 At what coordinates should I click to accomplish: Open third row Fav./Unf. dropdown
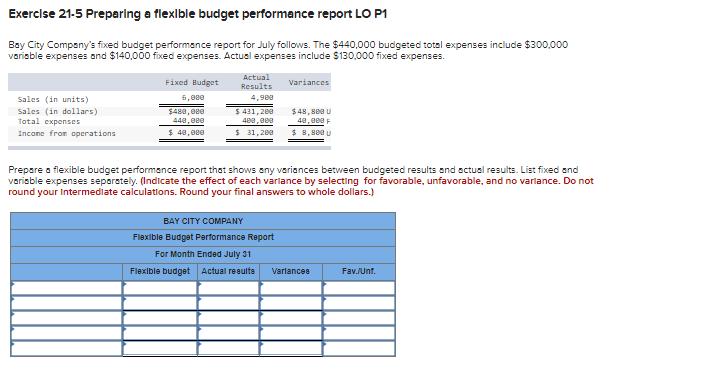pos(359,318)
